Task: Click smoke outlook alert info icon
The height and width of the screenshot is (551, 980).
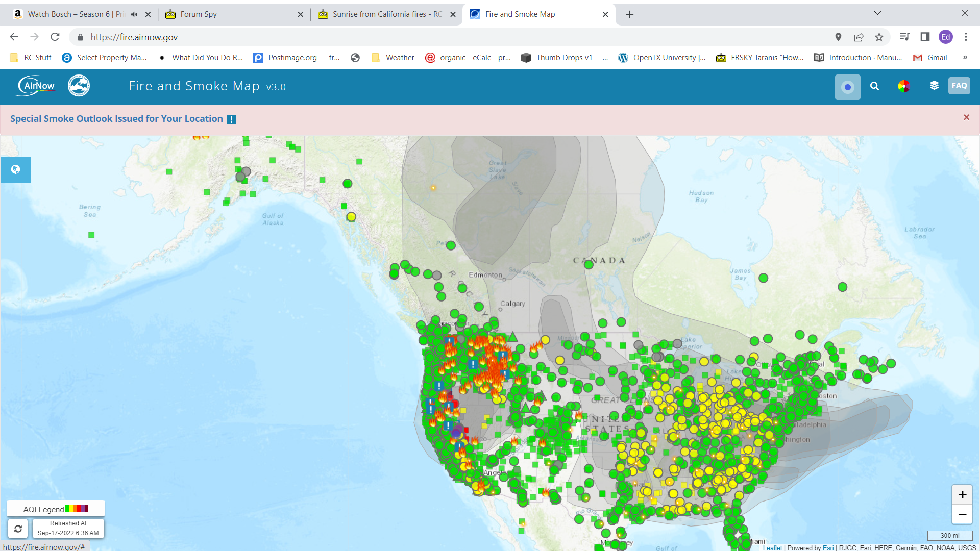Action: point(231,119)
